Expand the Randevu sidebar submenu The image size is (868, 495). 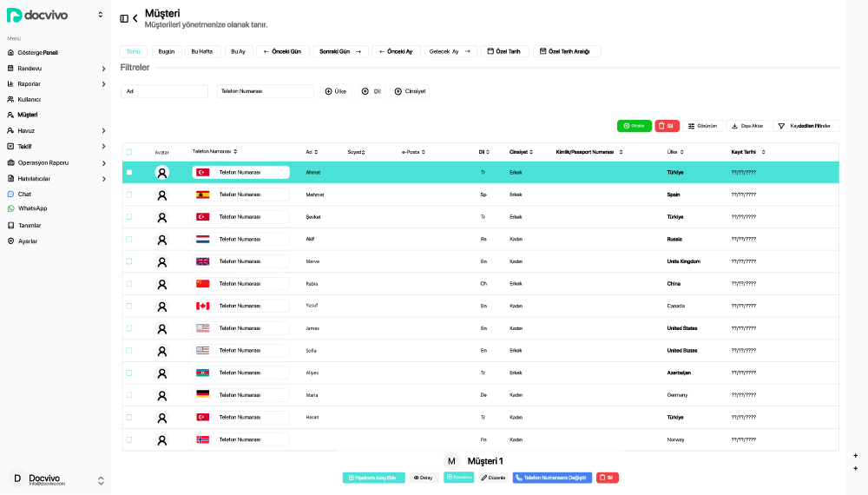coord(103,69)
